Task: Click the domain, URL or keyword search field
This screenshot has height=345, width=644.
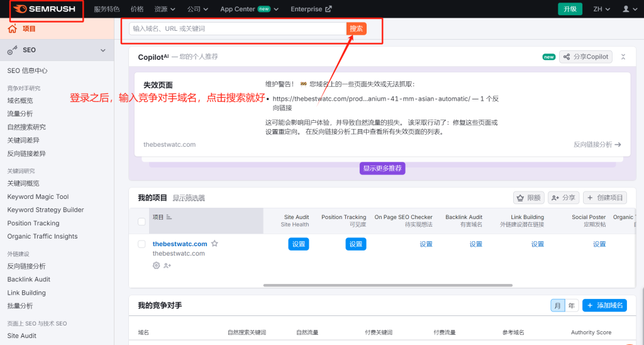Action: (x=237, y=29)
